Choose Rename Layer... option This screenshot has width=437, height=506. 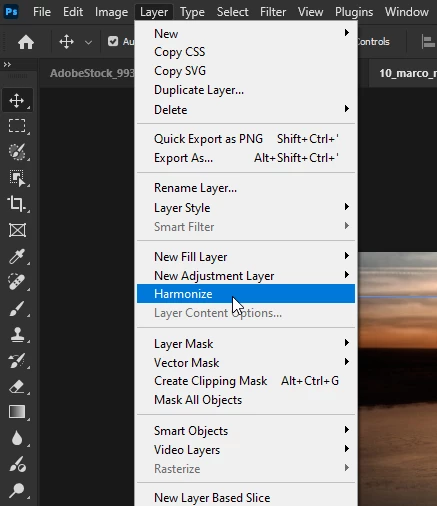coord(246,188)
